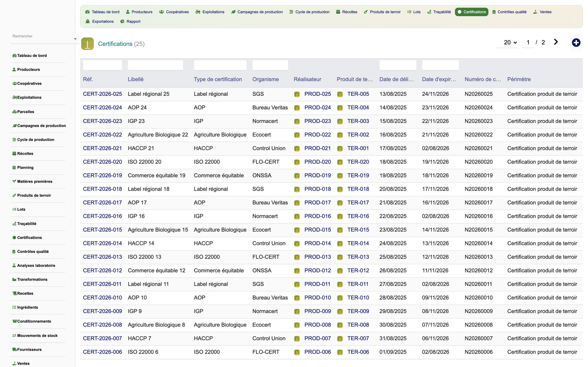Image resolution: width=588 pixels, height=367 pixels.
Task: Click sidebar Planning calendar icon
Action: click(x=14, y=168)
